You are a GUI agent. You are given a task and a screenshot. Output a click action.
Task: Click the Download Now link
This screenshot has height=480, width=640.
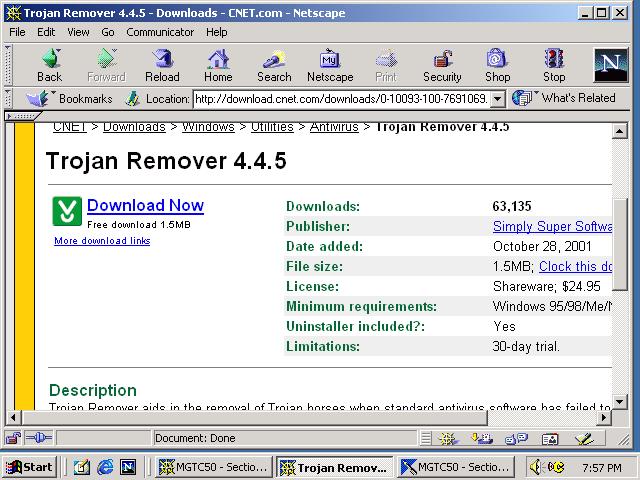click(x=145, y=205)
